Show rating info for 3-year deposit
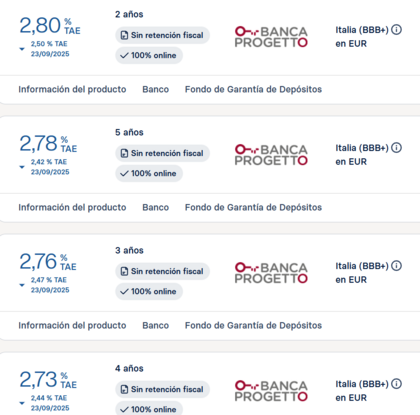Screen dimensions: 420x415 pyautogui.click(x=396, y=266)
